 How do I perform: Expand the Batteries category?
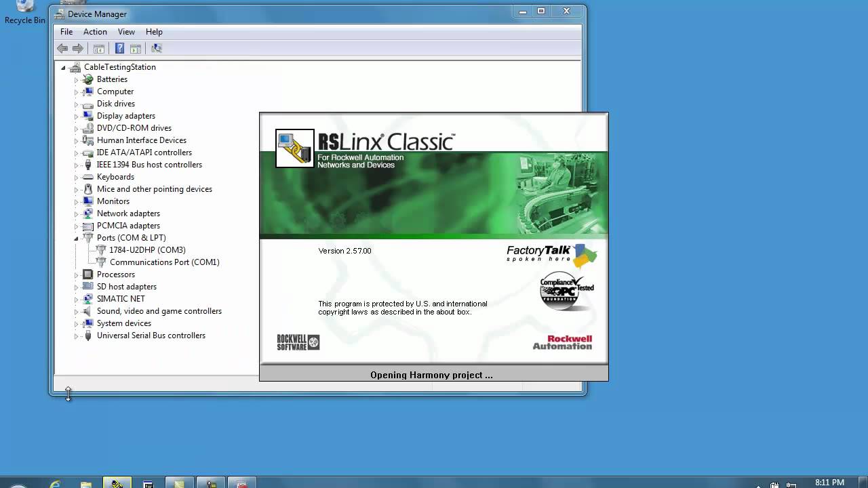click(76, 80)
